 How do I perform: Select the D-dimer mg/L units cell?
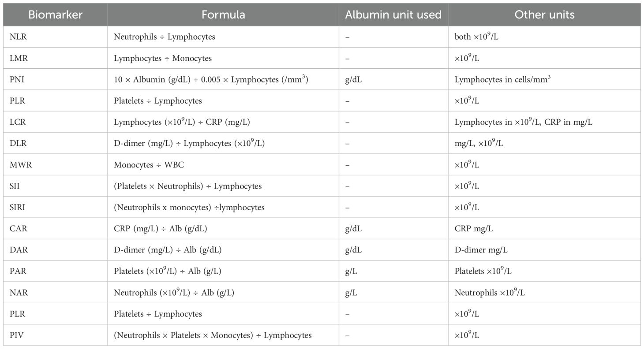[481, 250]
